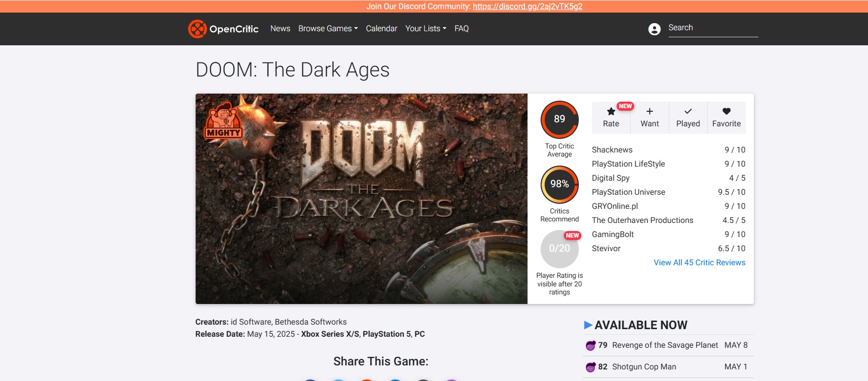Click the 0/20 Player Rating circle
Image resolution: width=868 pixels, height=381 pixels.
[x=560, y=249]
